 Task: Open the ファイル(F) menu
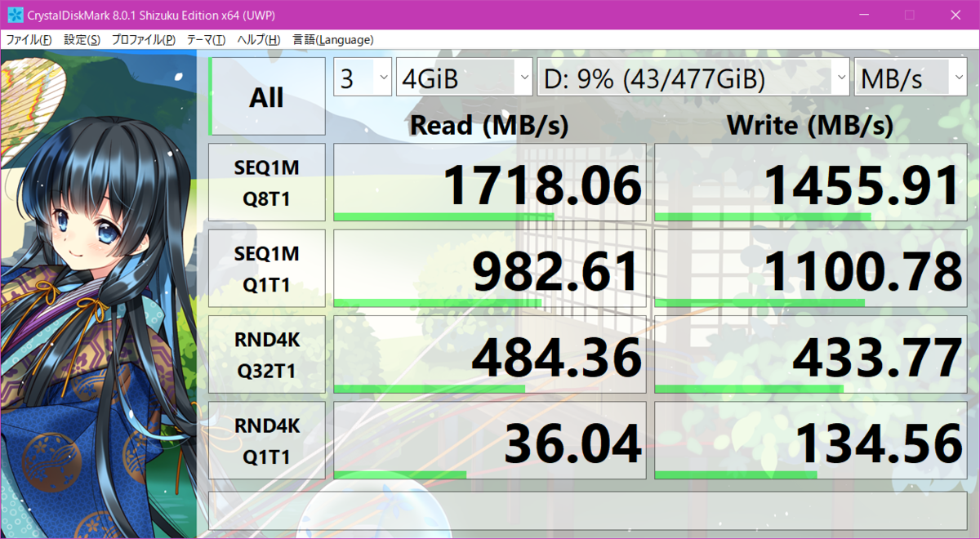(29, 39)
